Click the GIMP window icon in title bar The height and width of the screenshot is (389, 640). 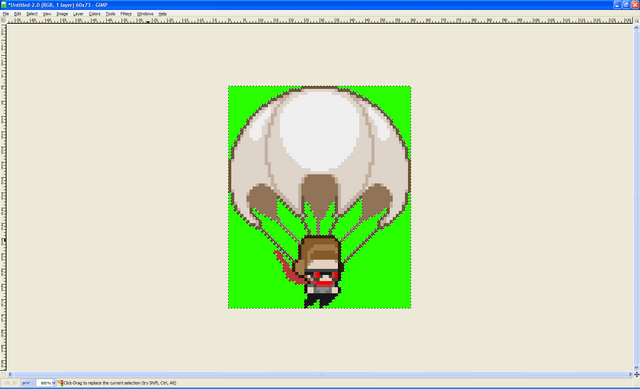point(4,5)
